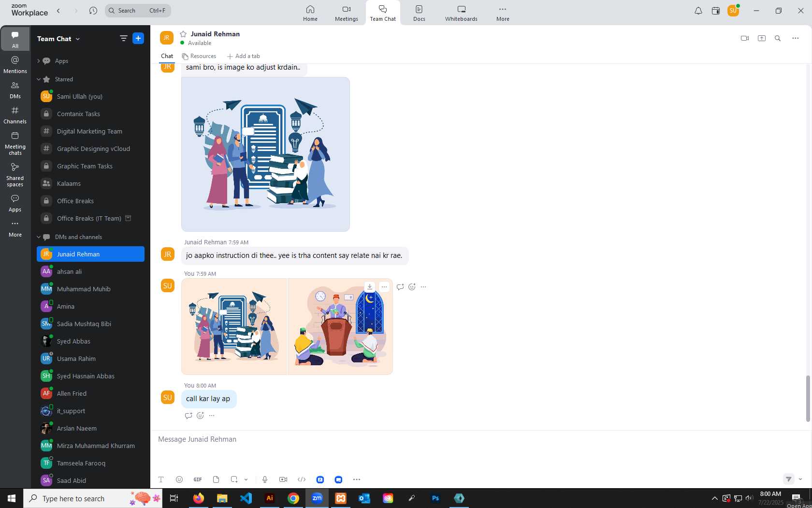Click Add a tab
The height and width of the screenshot is (508, 812).
(244, 56)
